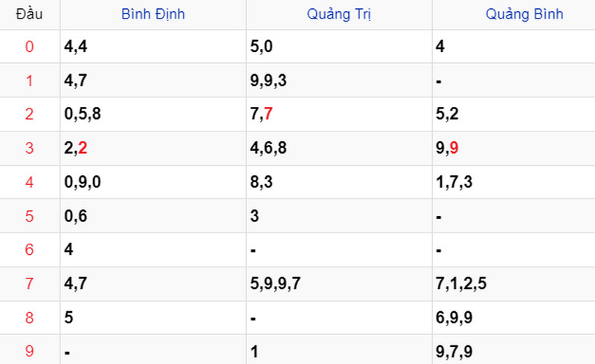Image resolution: width=595 pixels, height=364 pixels.
Task: Click the Quảng Trị column header
Action: point(338,14)
